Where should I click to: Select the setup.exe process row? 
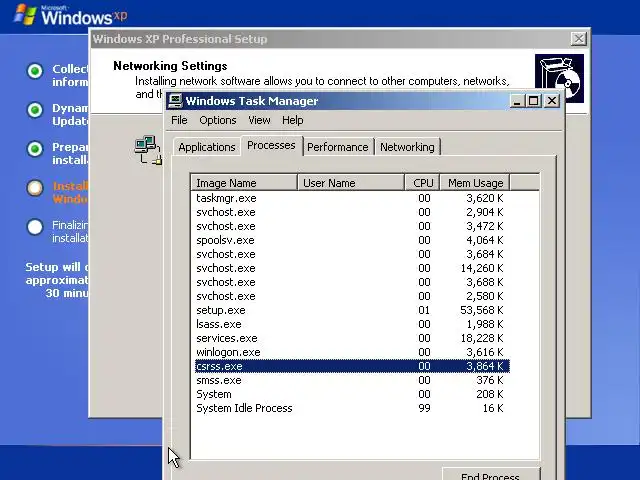click(352, 310)
